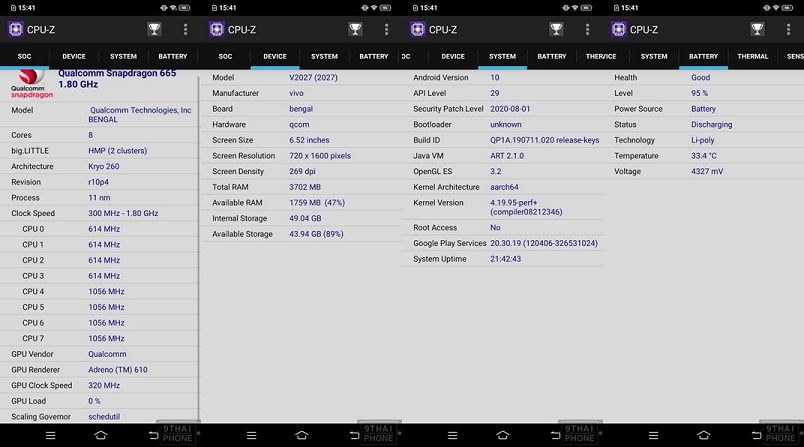Click the '3702 MB' total RAM value
The image size is (804, 447).
[305, 187]
